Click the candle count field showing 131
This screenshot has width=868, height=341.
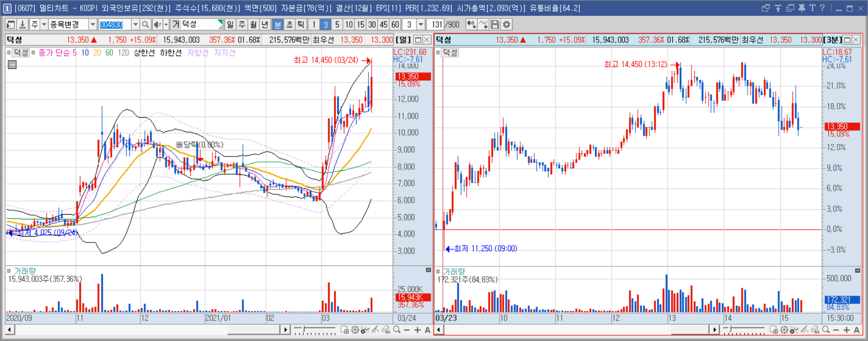click(x=436, y=24)
